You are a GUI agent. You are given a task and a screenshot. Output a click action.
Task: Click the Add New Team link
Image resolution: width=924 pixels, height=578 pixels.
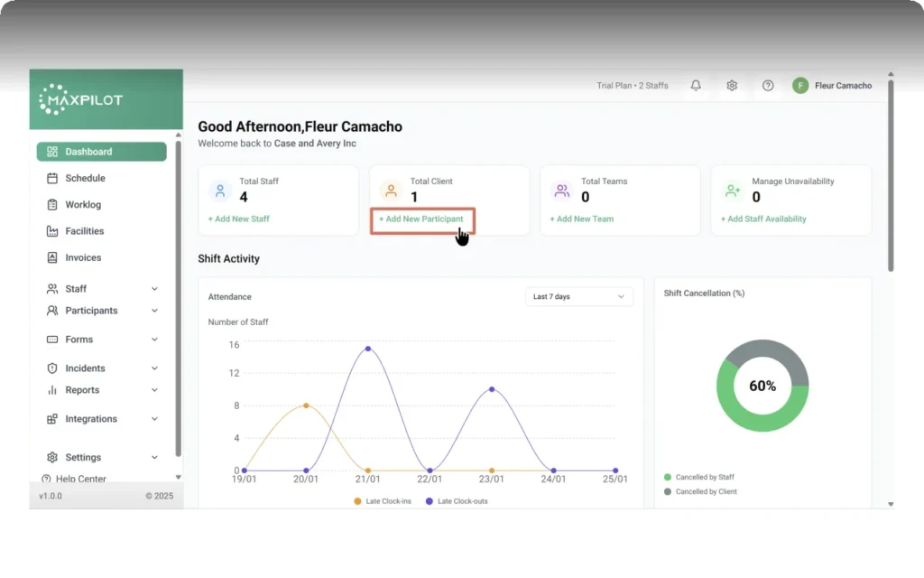[x=582, y=219]
